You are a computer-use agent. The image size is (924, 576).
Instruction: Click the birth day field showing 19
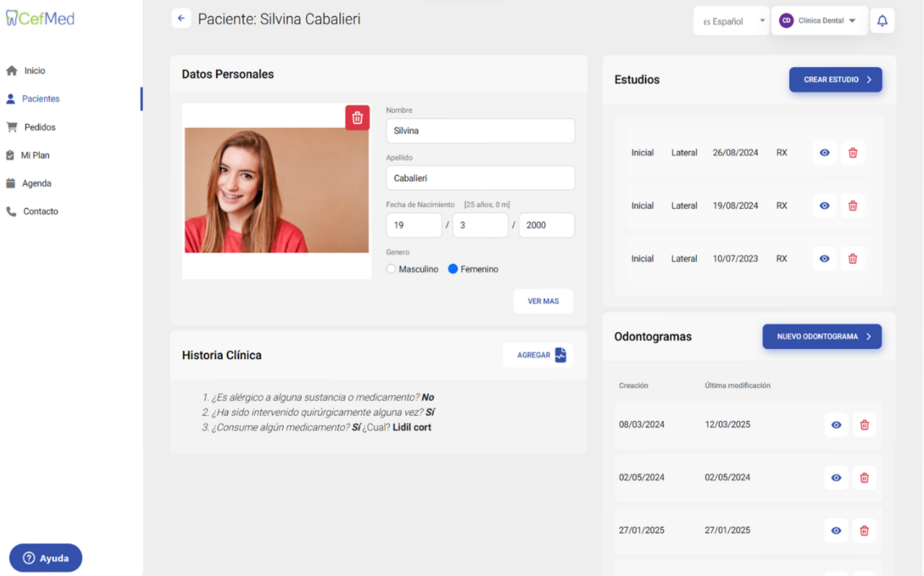tap(414, 225)
